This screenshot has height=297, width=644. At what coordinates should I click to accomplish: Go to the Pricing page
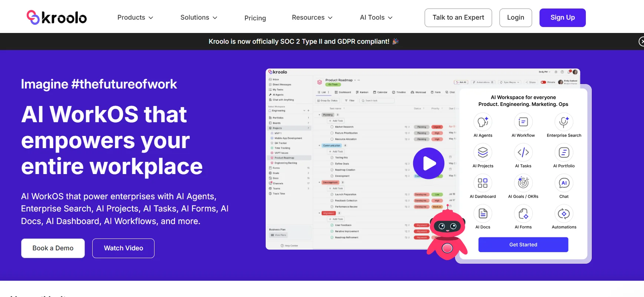point(255,18)
